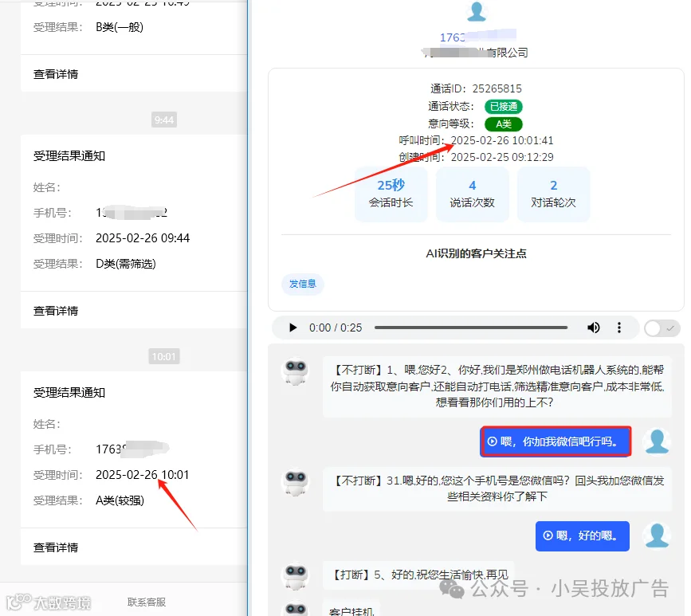Click the D类(需筛选) result text
The image size is (691, 616).
(126, 264)
